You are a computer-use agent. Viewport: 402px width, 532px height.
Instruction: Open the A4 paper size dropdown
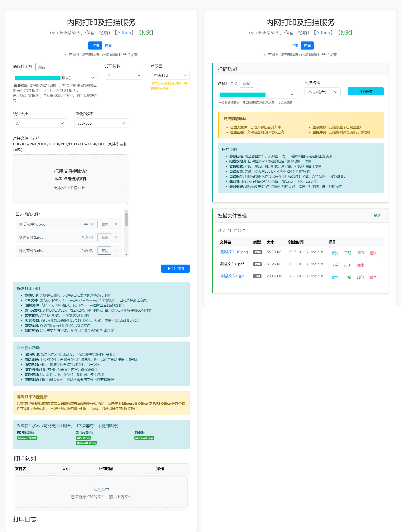pos(40,123)
